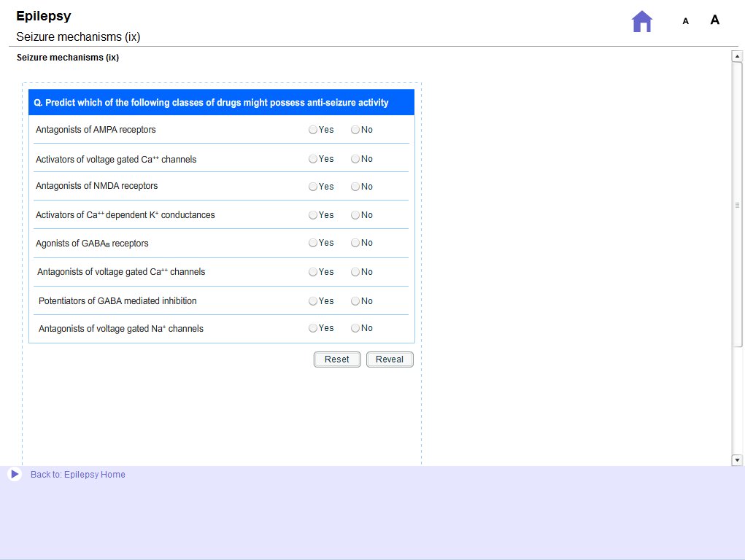
Task: Select No for Antagonists of voltage gated Na+ channels
Action: click(355, 328)
